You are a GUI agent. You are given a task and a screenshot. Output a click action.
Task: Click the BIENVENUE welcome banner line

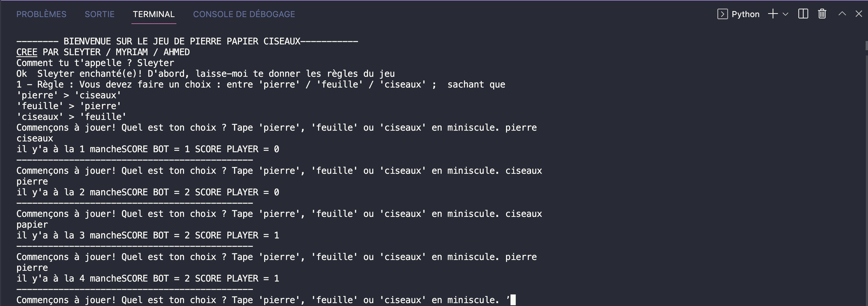pyautogui.click(x=187, y=42)
